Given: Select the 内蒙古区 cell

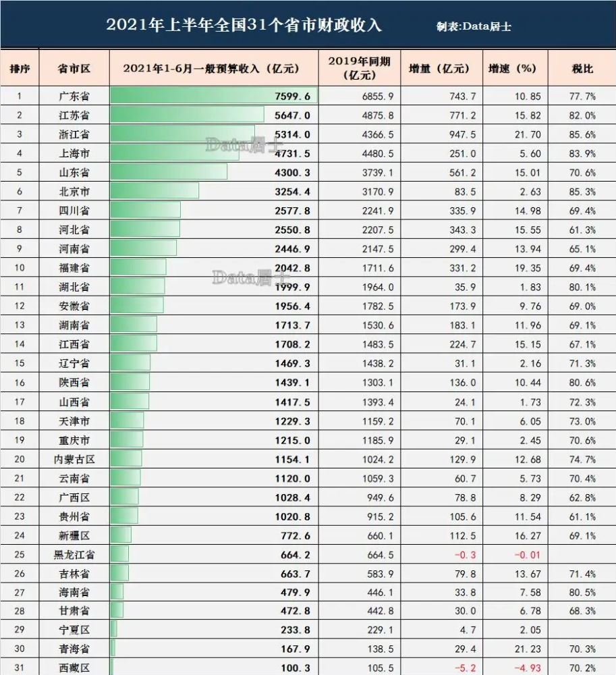Looking at the screenshot, I should pos(74,459).
